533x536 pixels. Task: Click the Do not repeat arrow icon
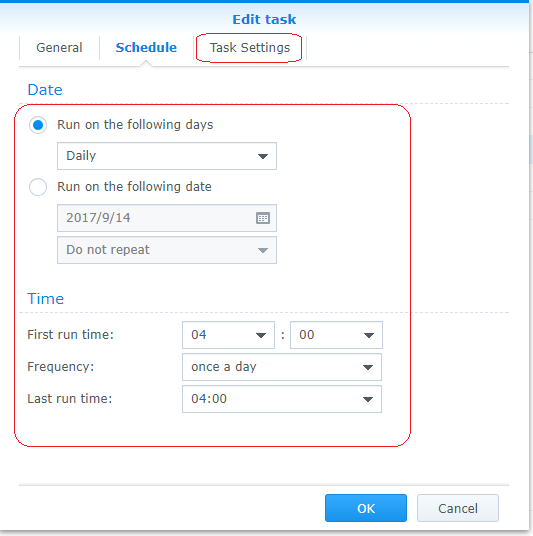tap(263, 250)
